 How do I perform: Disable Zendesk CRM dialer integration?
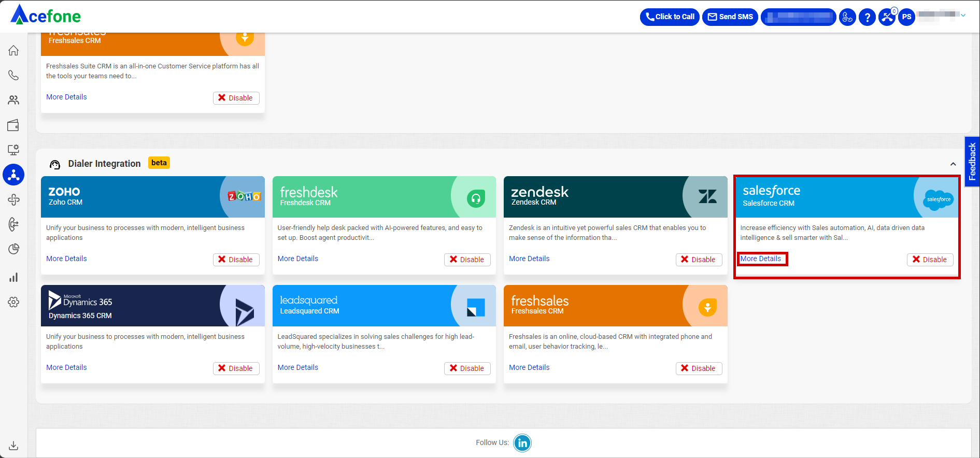click(699, 260)
